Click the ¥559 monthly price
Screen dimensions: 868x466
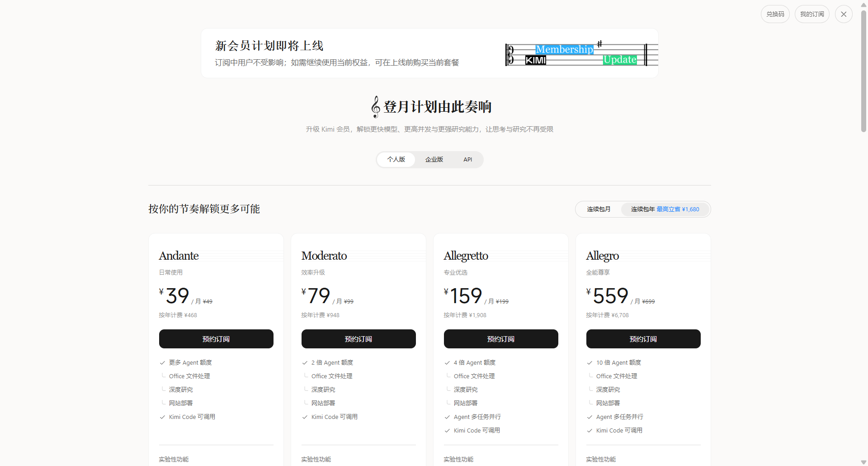coord(608,296)
